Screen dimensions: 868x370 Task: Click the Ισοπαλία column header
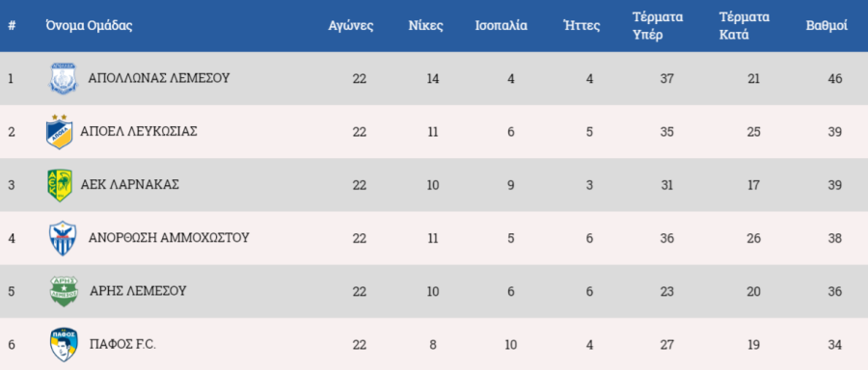click(501, 26)
